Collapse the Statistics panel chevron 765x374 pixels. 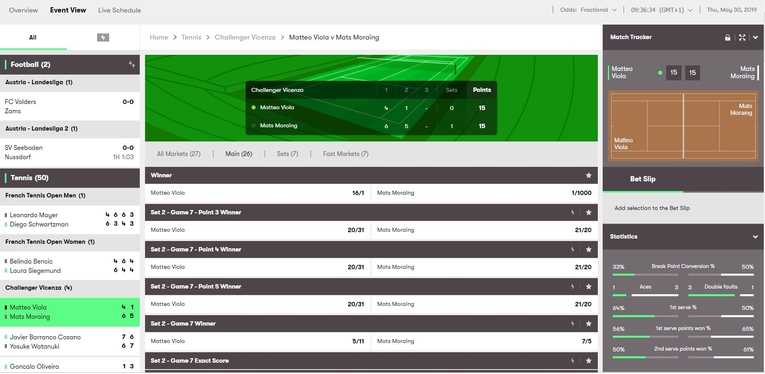click(x=755, y=236)
